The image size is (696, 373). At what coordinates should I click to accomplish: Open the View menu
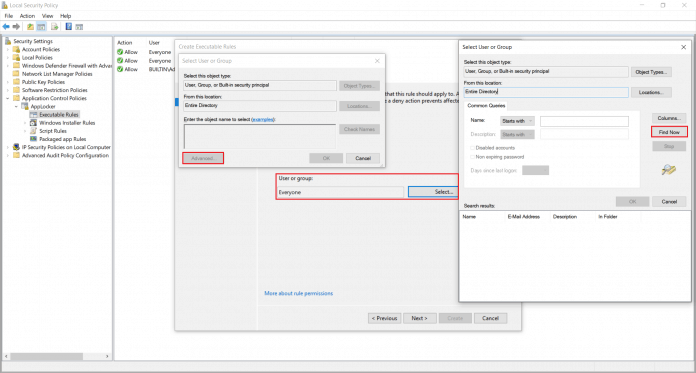click(x=47, y=16)
